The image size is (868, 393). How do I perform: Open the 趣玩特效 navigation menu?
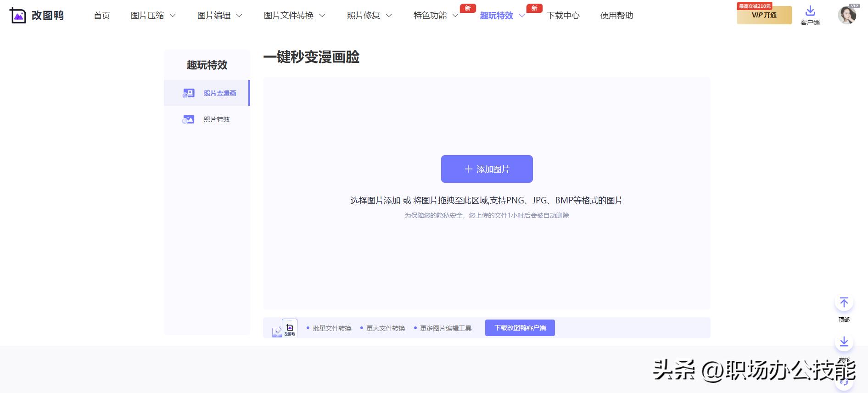click(497, 16)
